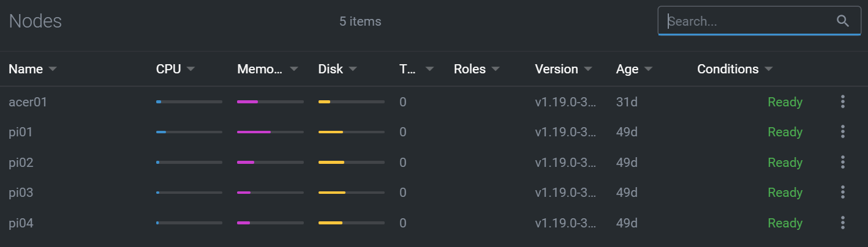
Task: Open the three-dot menu for pi03
Action: [843, 193]
